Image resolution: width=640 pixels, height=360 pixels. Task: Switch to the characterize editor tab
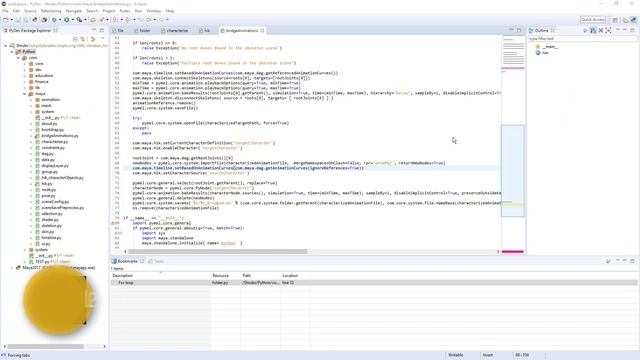click(x=174, y=31)
